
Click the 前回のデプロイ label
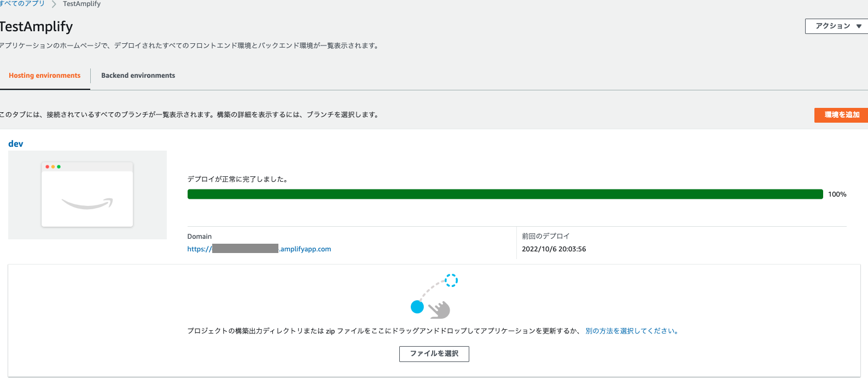click(x=545, y=236)
